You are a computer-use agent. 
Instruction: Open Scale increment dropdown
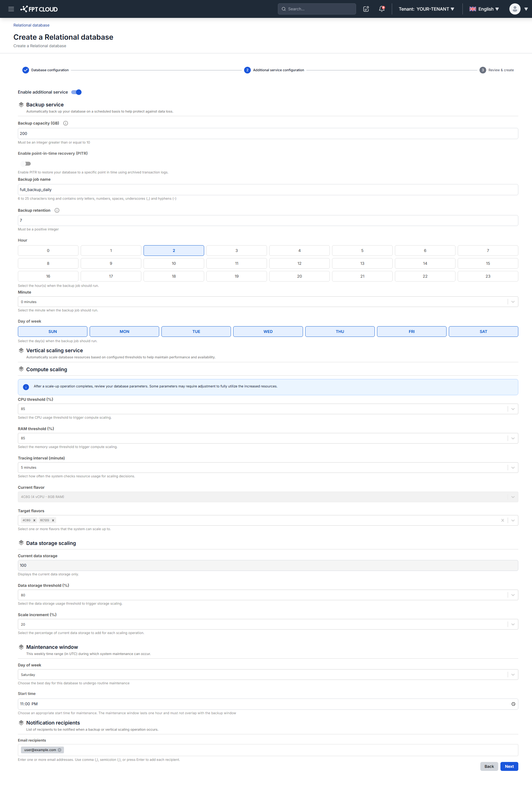point(268,624)
